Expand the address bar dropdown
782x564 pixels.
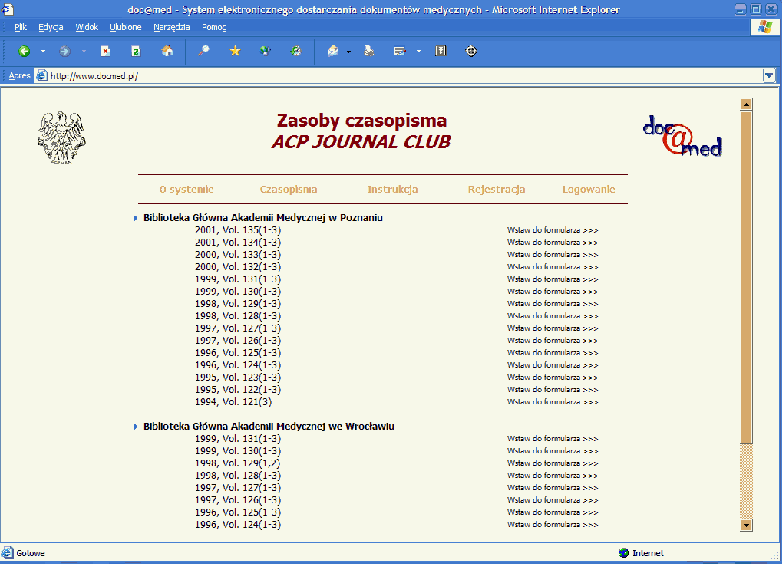tap(768, 75)
